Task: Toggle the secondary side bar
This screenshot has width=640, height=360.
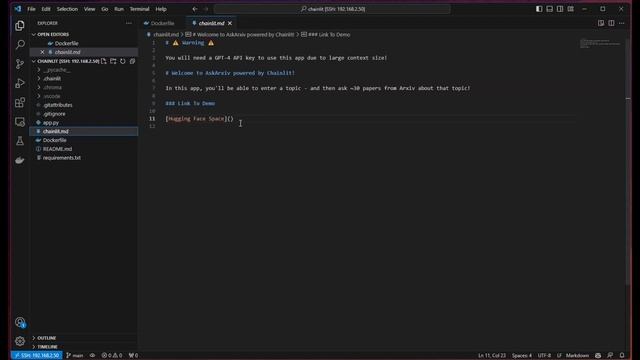Action: 560,9
